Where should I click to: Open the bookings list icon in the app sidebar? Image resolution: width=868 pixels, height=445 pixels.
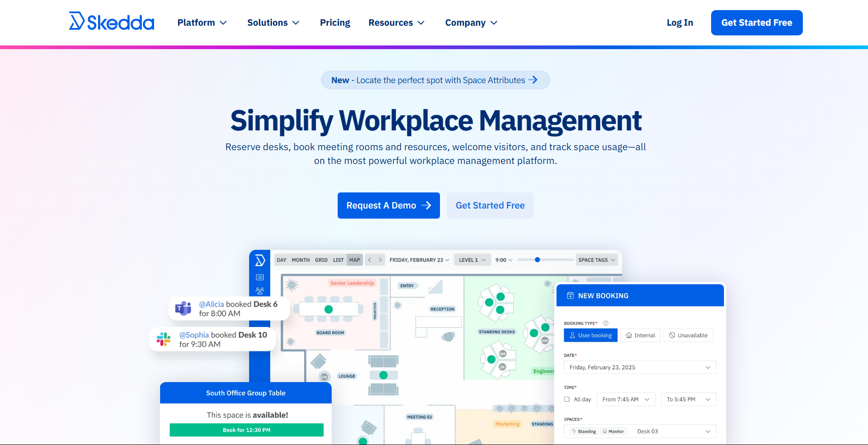pyautogui.click(x=260, y=277)
